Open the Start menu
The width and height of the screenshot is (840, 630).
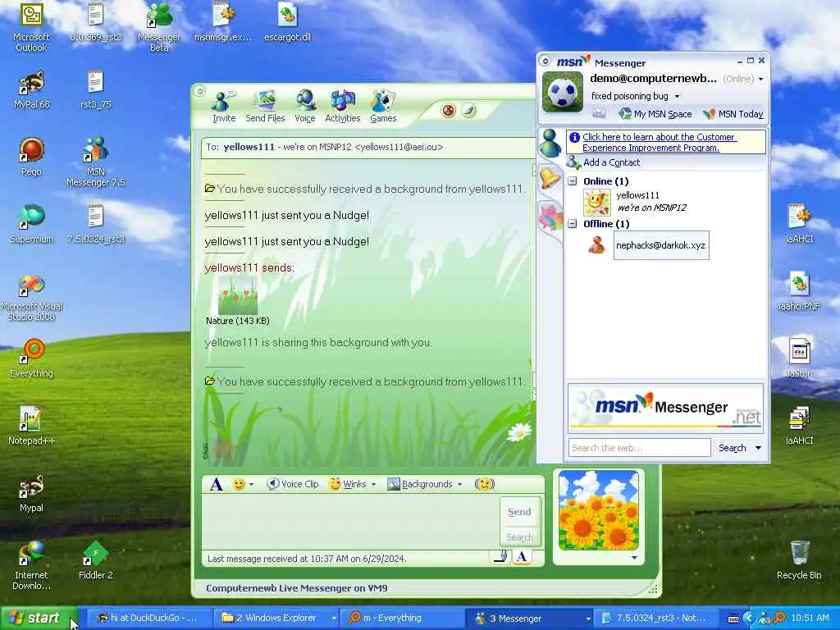(x=39, y=619)
